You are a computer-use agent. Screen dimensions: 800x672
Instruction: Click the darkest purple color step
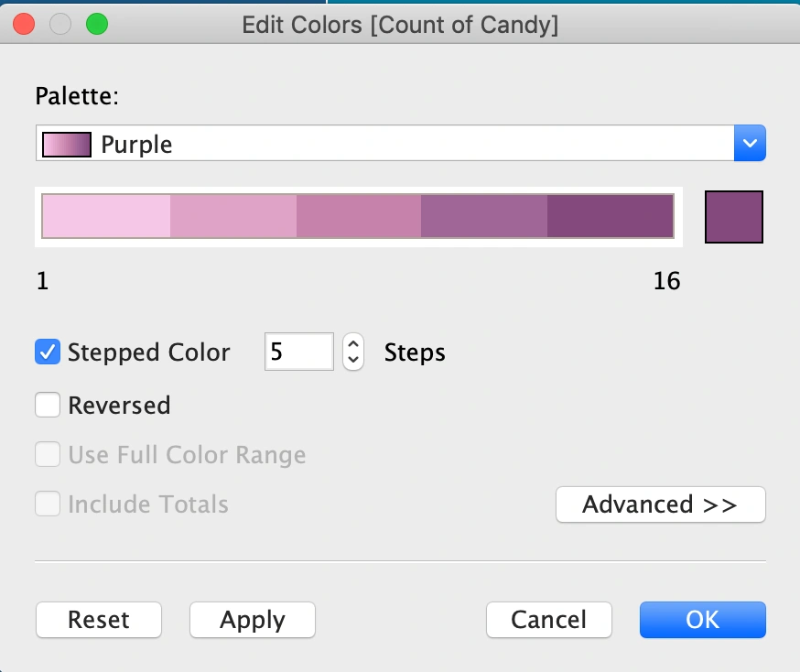(610, 216)
